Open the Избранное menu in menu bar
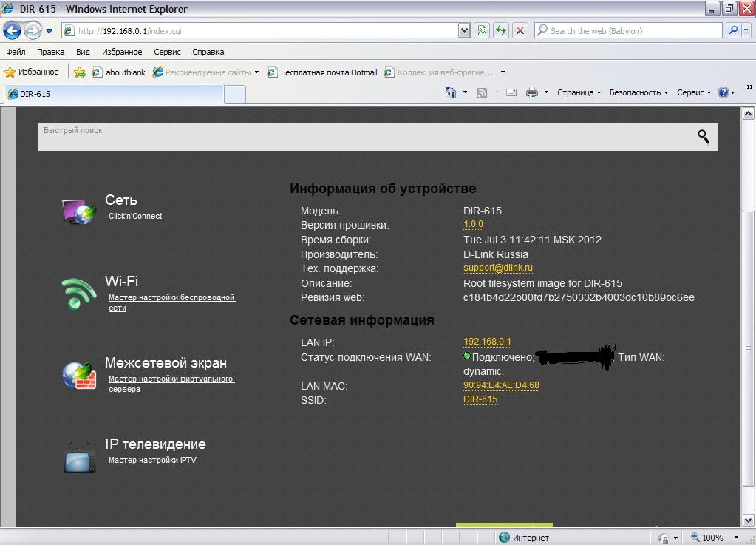The height and width of the screenshot is (545, 756). [x=122, y=52]
